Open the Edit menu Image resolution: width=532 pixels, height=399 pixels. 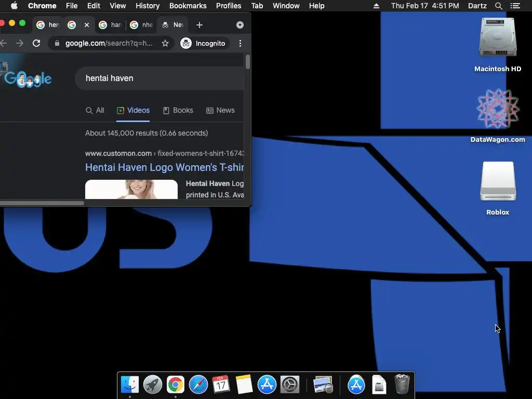tap(94, 6)
